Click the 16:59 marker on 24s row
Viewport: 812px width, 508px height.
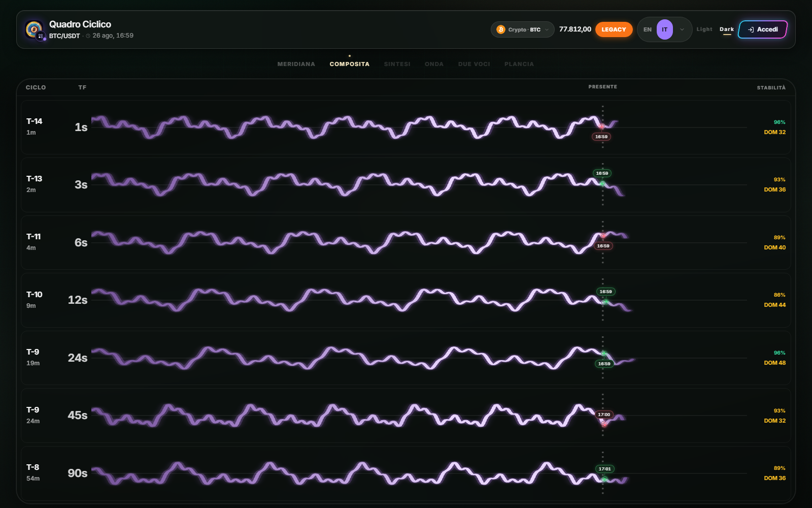(604, 364)
